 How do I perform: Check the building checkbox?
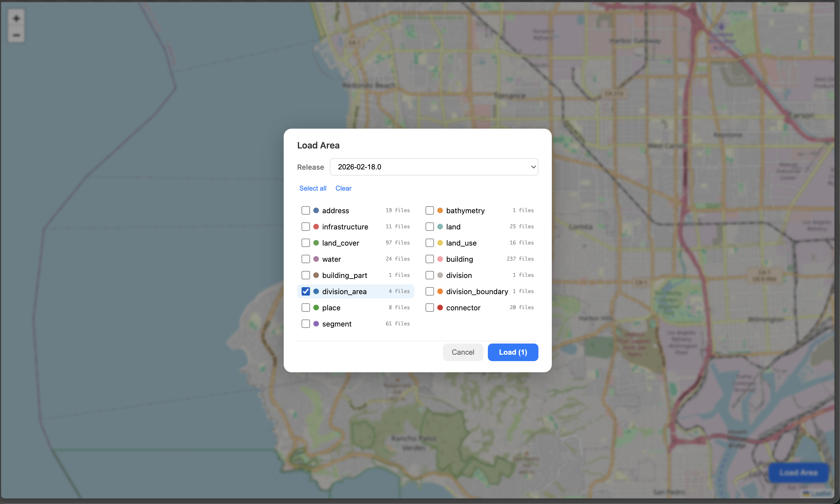pos(429,259)
